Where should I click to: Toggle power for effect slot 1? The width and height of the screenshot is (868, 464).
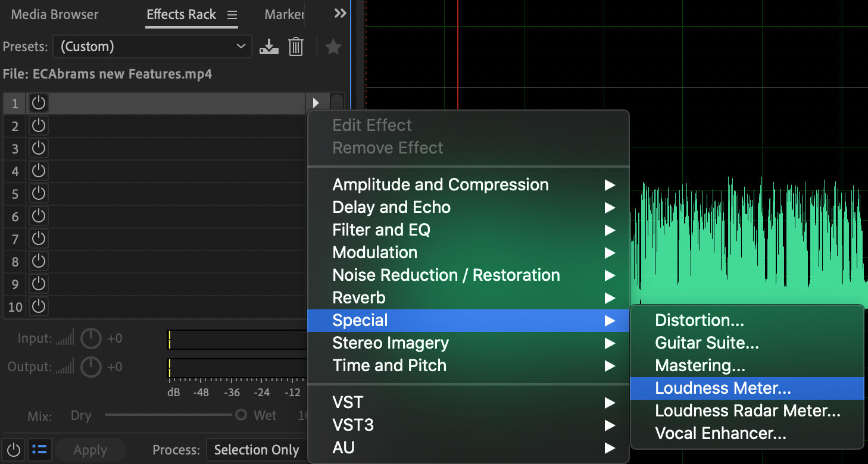[39, 103]
